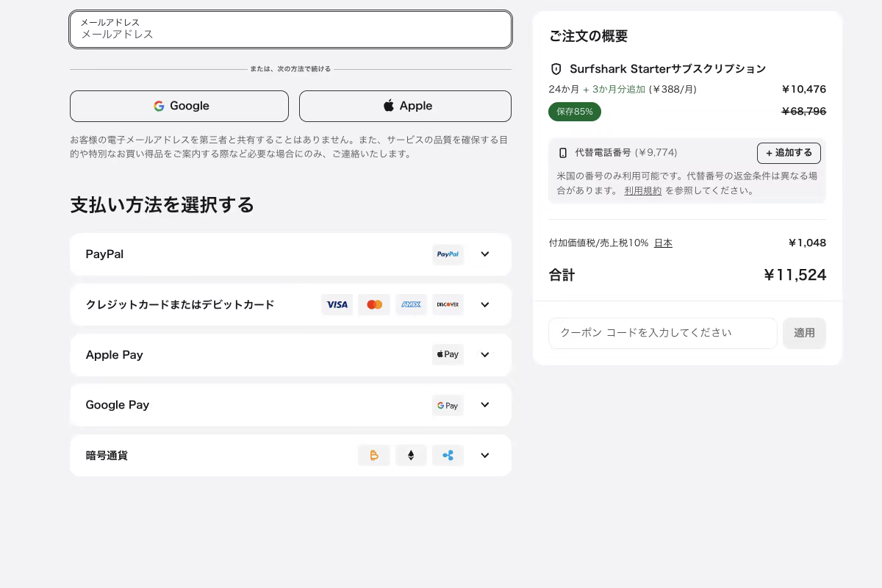
Task: Click the American Express icon
Action: point(411,304)
